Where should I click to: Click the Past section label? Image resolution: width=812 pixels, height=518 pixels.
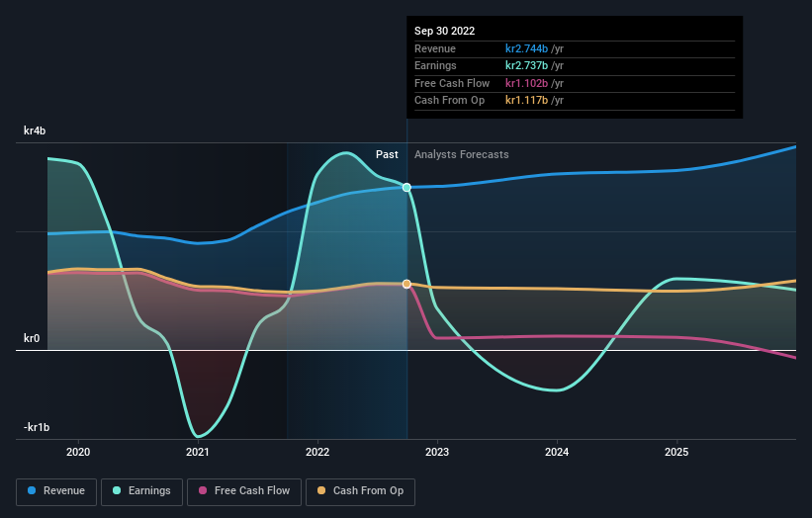[x=387, y=155]
